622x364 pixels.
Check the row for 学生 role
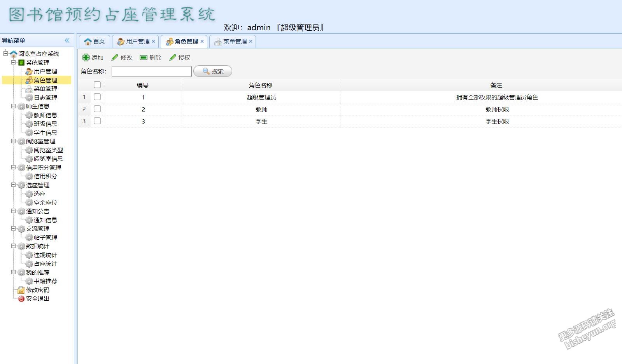pyautogui.click(x=97, y=121)
